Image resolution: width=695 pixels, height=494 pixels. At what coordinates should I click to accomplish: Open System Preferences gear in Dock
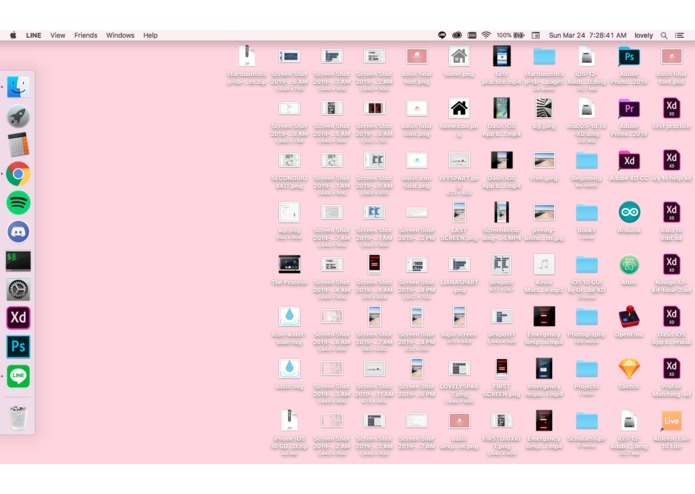tap(18, 289)
